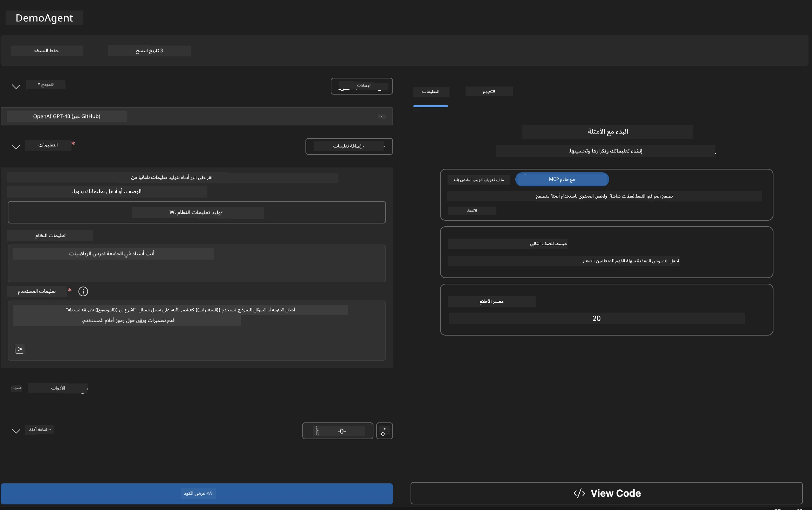Click the system instructions field أنت أستاذ في الجامعة
The image size is (812, 510).
pos(197,263)
